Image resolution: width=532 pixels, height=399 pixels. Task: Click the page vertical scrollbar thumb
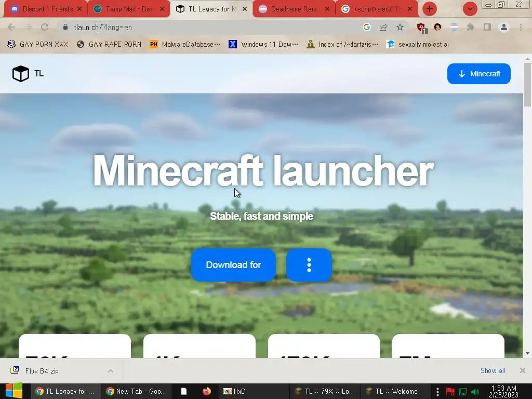pyautogui.click(x=527, y=85)
